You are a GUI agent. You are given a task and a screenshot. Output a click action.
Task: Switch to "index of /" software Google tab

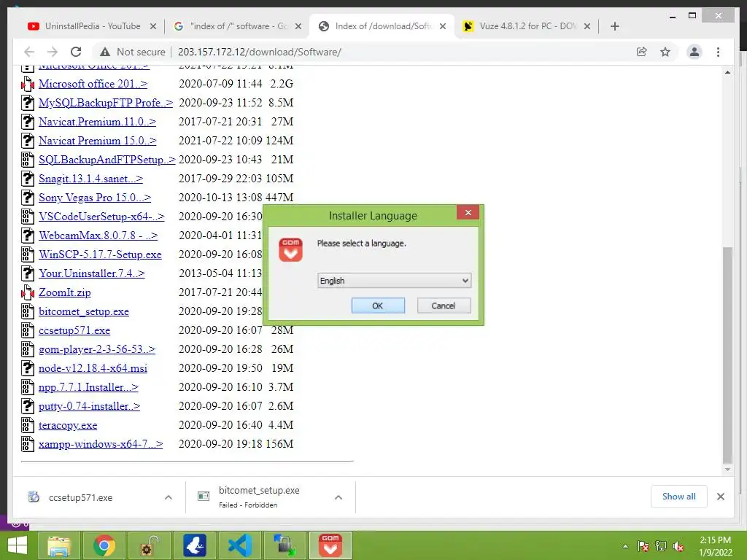coord(239,26)
